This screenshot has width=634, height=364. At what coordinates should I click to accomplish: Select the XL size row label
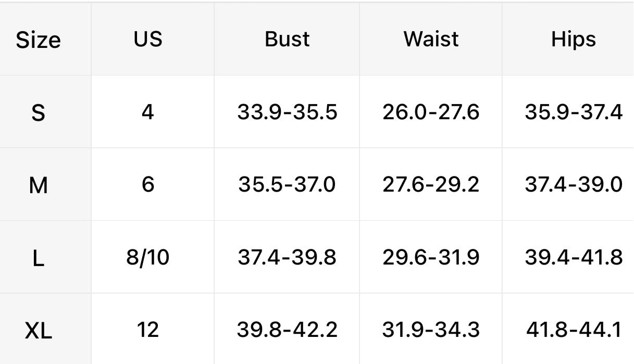click(x=38, y=330)
